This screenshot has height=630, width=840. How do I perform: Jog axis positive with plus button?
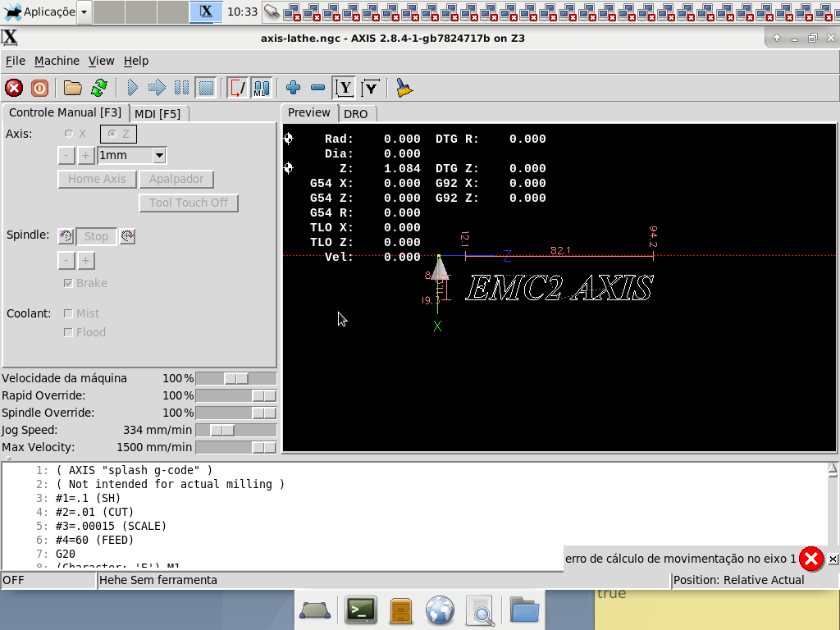(85, 155)
